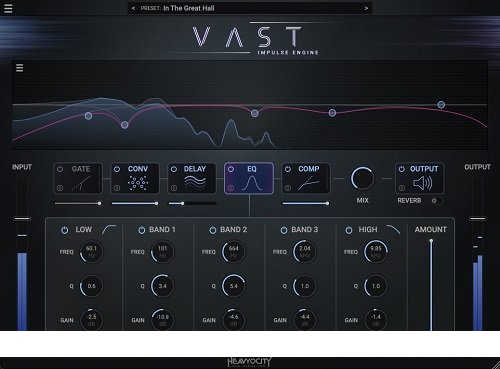Select the OUTPUT module
Screen dimensions: 500x369
pos(420,178)
